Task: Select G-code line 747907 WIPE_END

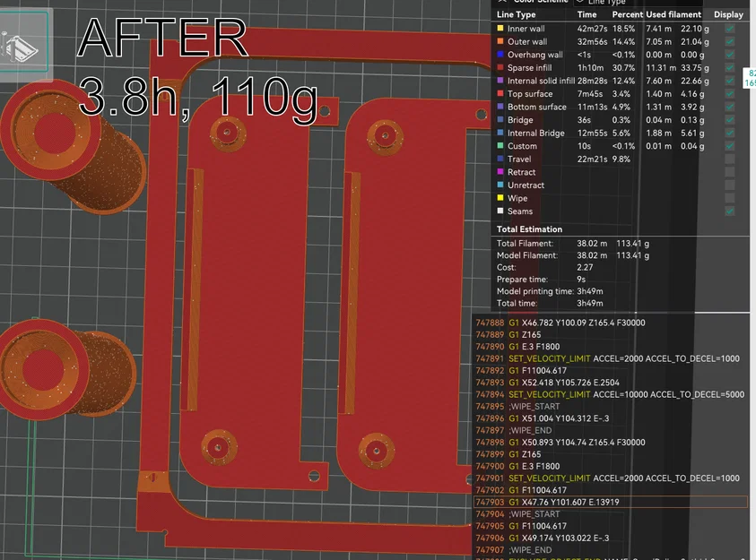Action: pos(611,550)
